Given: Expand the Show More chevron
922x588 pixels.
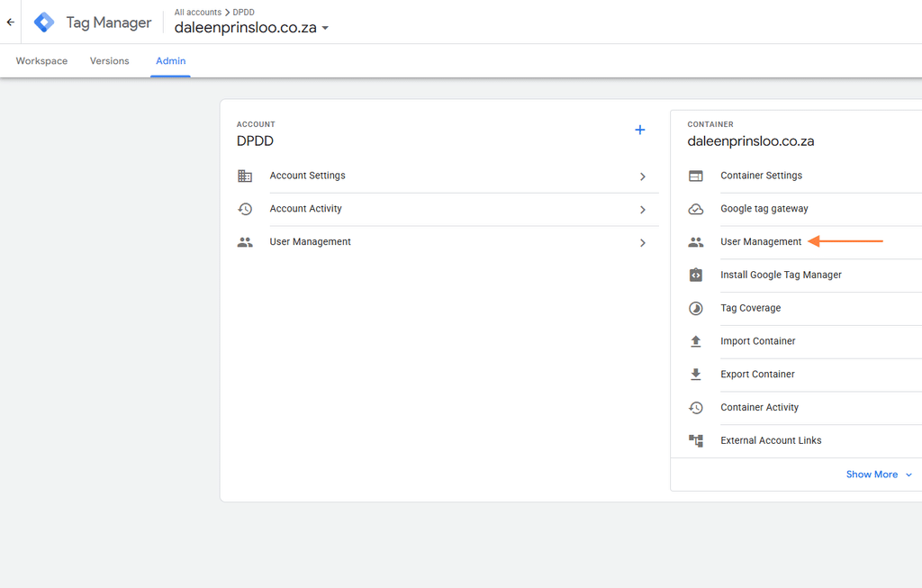Looking at the screenshot, I should [x=908, y=475].
